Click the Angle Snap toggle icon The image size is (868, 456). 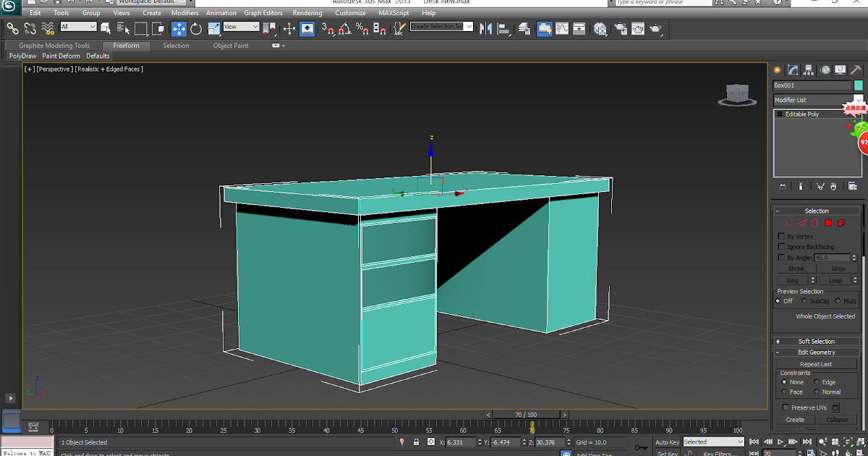(345, 29)
